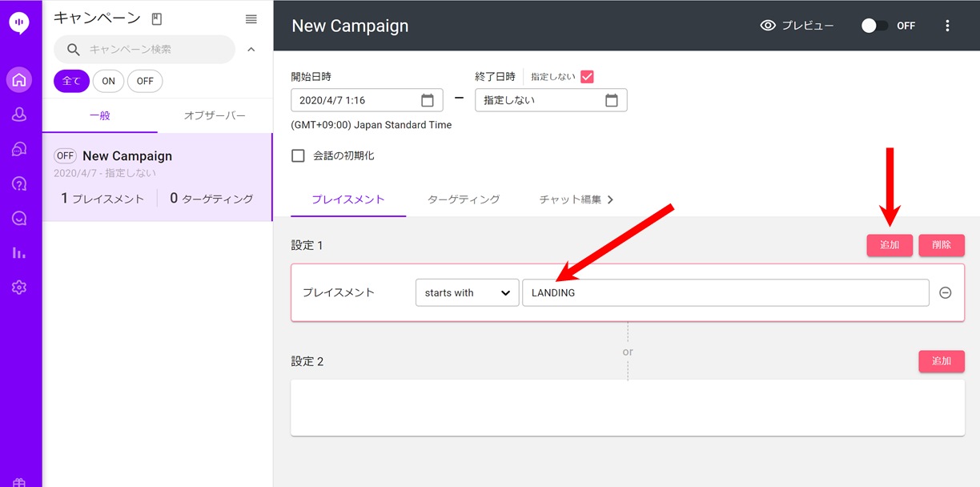Image resolution: width=980 pixels, height=487 pixels.
Task: Open the three-dot more options menu
Action: [x=947, y=26]
